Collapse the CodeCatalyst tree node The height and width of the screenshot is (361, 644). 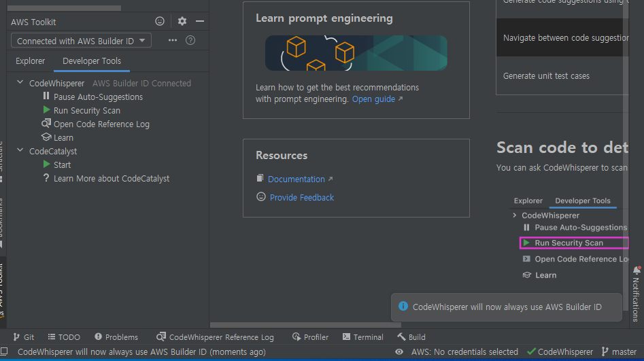click(x=20, y=151)
